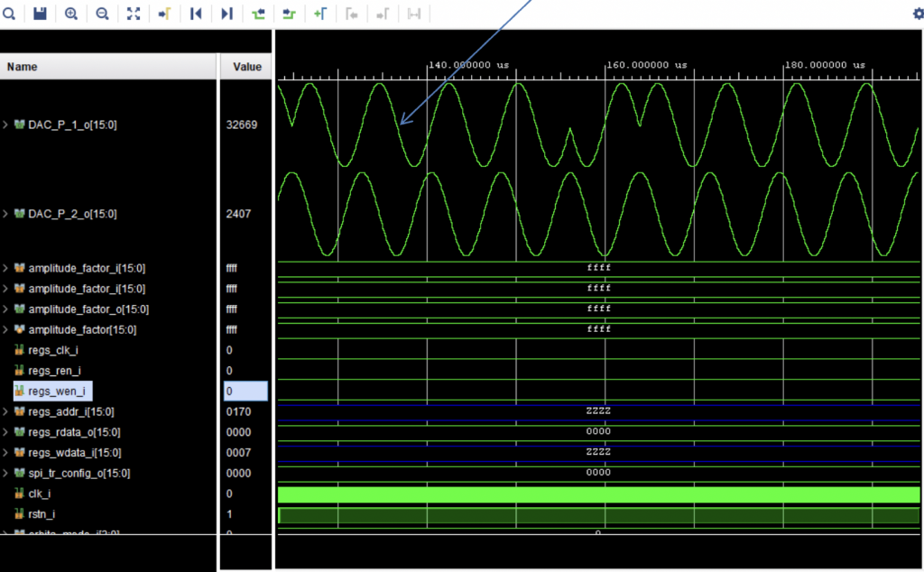Viewport: 924px width, 572px height.
Task: Jump to the beginning of simulation time
Action: (x=196, y=14)
